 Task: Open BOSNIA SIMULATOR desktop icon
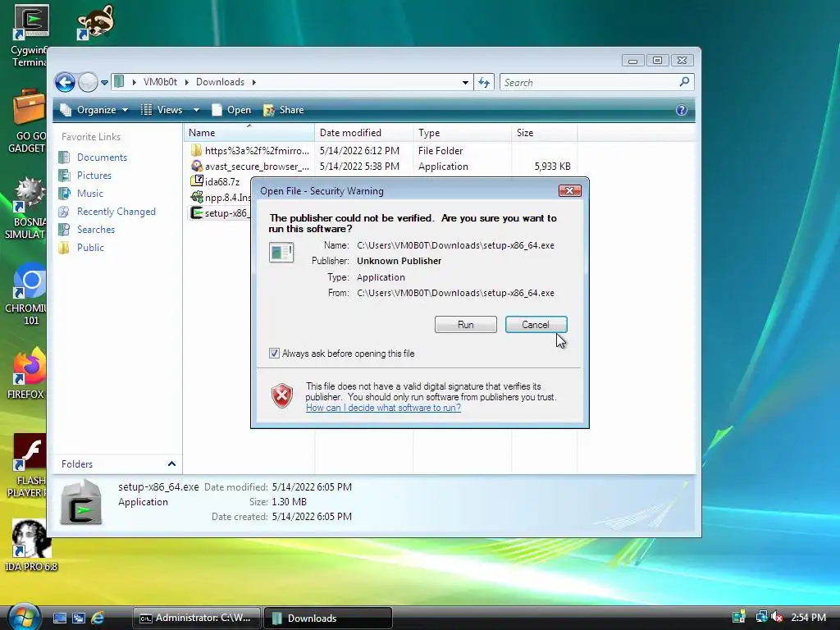pyautogui.click(x=25, y=208)
